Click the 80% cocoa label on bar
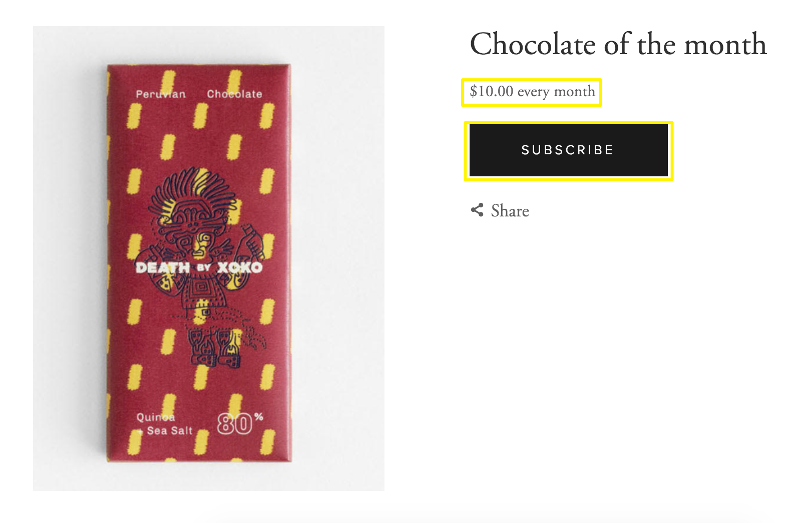Image resolution: width=812 pixels, height=523 pixels. 239,424
